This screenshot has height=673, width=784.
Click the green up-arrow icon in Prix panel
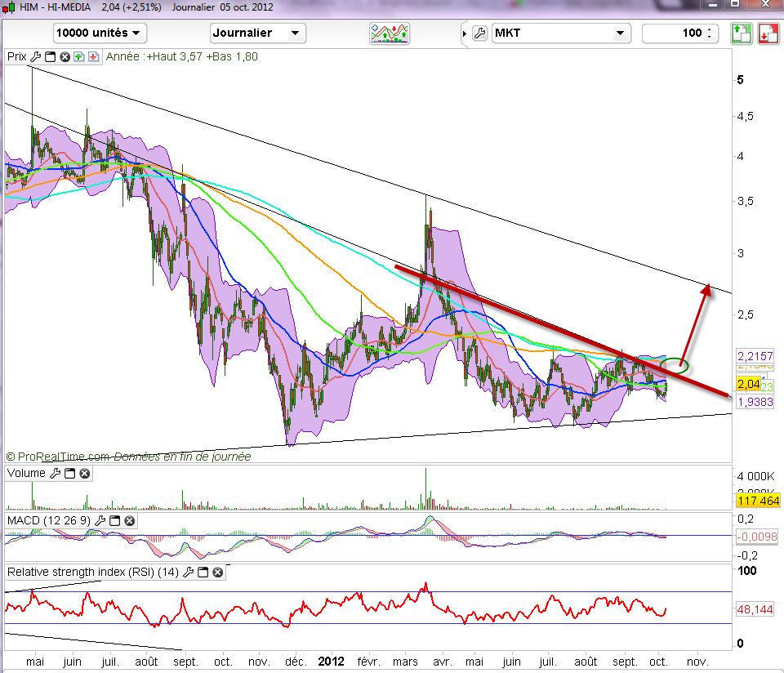click(x=78, y=57)
